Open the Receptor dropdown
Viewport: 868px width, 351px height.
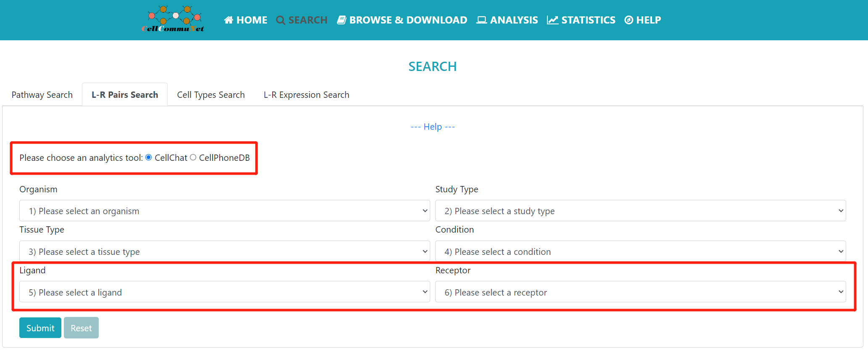click(x=640, y=292)
